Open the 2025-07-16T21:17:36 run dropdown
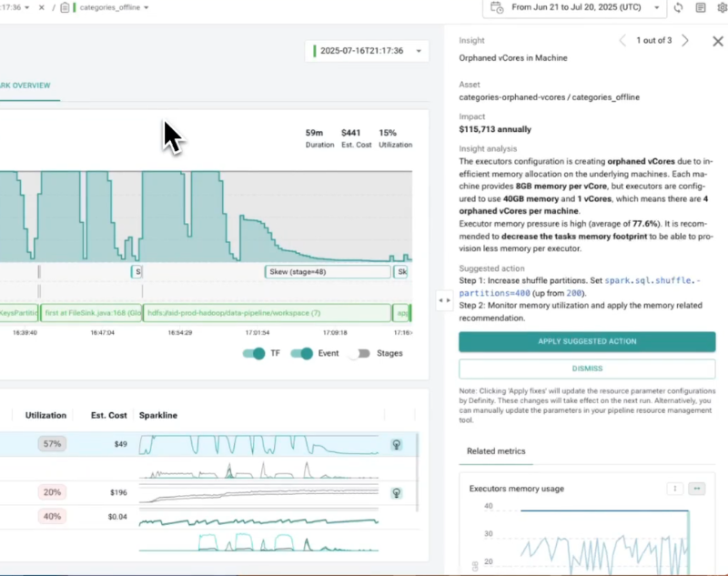This screenshot has height=576, width=728. (x=367, y=51)
